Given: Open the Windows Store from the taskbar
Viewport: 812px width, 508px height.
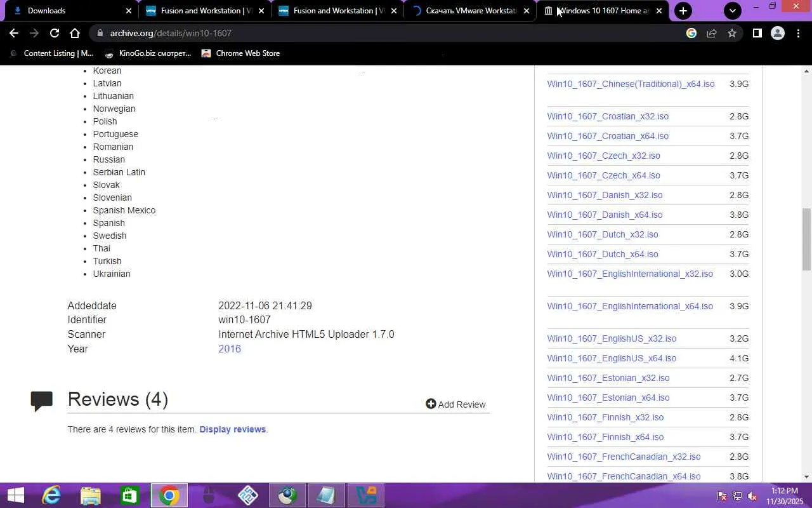Looking at the screenshot, I should tap(130, 495).
